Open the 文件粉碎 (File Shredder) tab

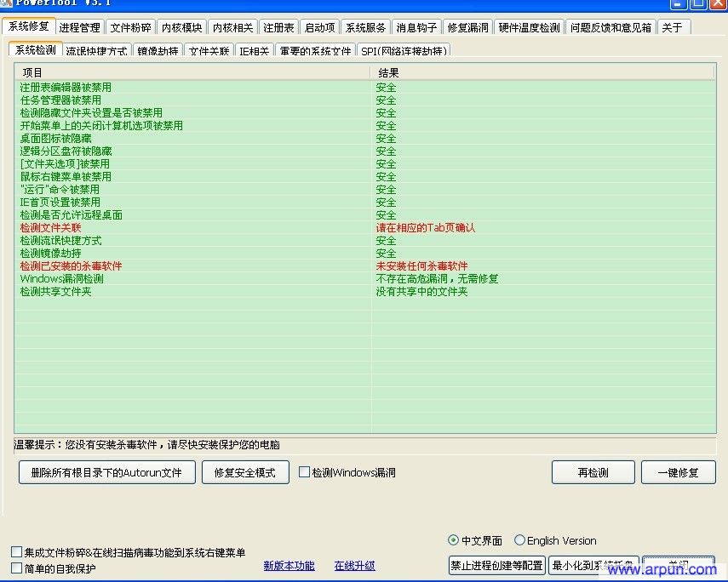click(133, 26)
